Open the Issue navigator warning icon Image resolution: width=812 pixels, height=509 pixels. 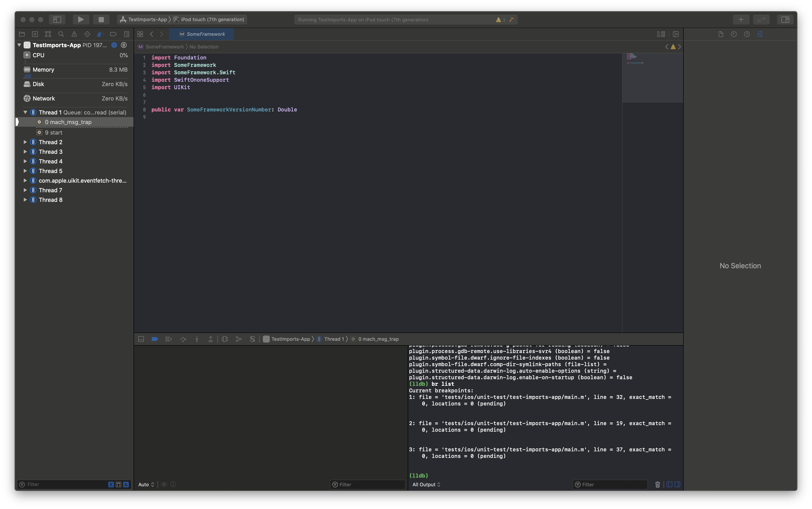[x=74, y=34]
